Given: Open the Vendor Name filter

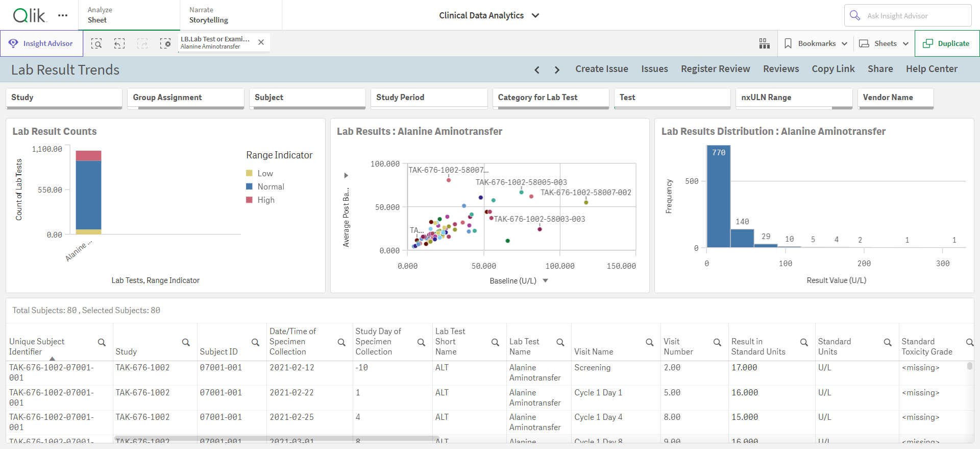Looking at the screenshot, I should pyautogui.click(x=896, y=98).
